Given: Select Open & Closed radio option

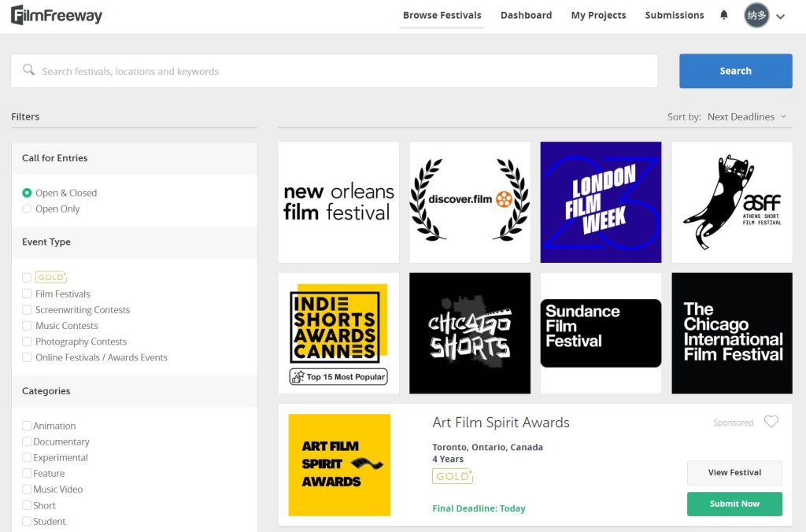Looking at the screenshot, I should (27, 193).
